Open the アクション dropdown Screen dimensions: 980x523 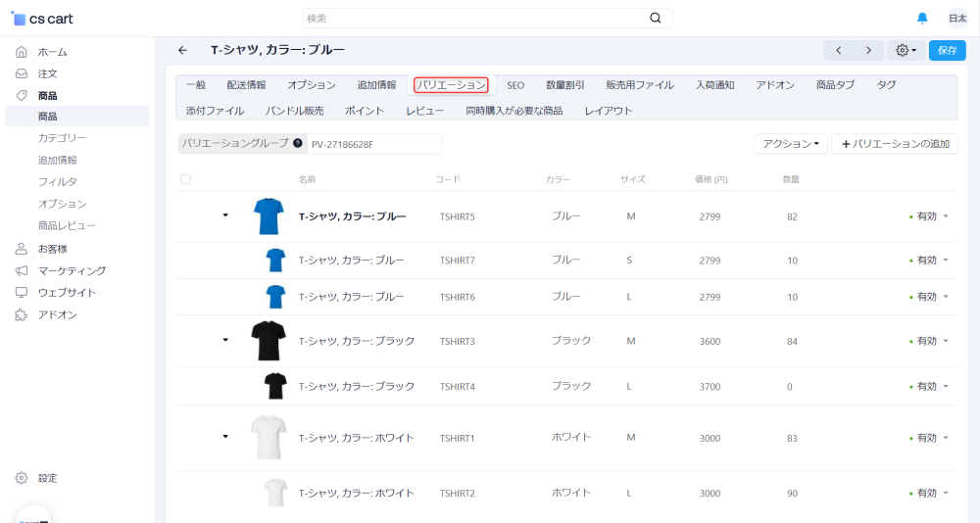(x=791, y=144)
